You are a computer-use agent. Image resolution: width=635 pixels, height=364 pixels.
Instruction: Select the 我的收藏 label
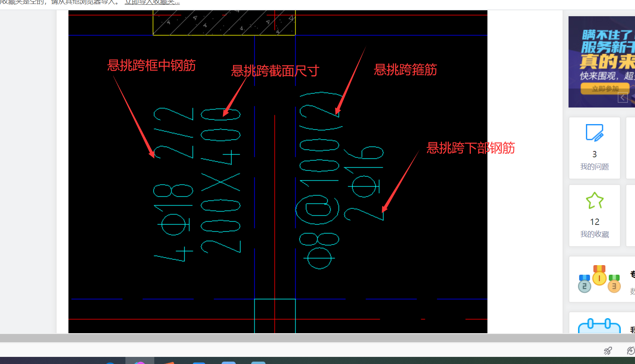[x=595, y=234]
